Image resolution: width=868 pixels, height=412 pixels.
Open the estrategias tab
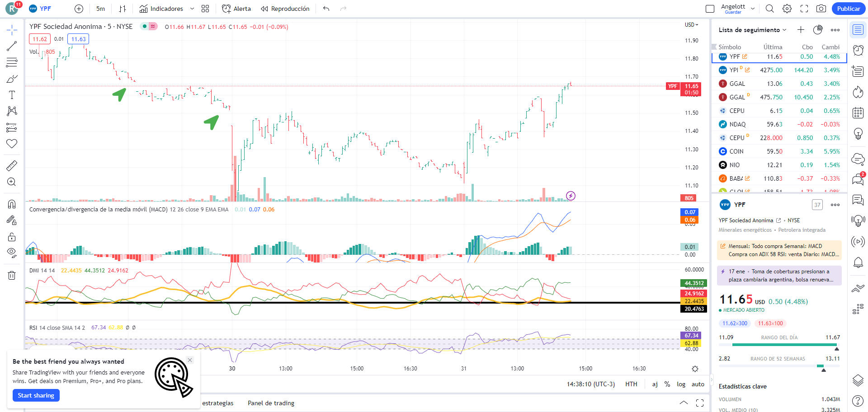point(218,403)
